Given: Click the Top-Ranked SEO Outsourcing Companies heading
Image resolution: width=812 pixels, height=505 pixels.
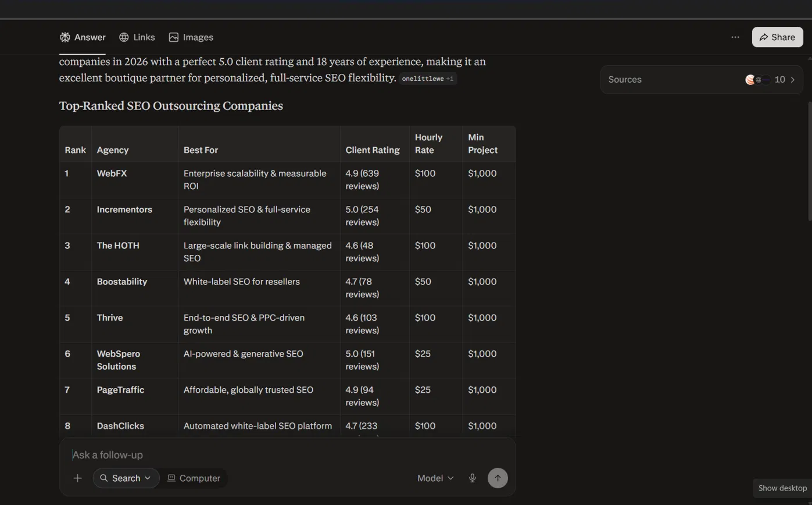Looking at the screenshot, I should 171,106.
